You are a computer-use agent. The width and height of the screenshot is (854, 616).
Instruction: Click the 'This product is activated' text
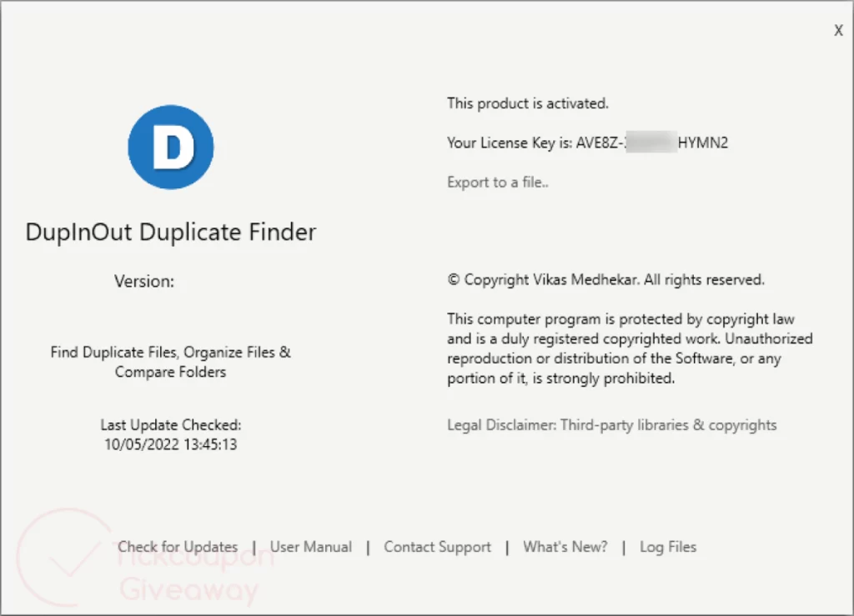[528, 104]
